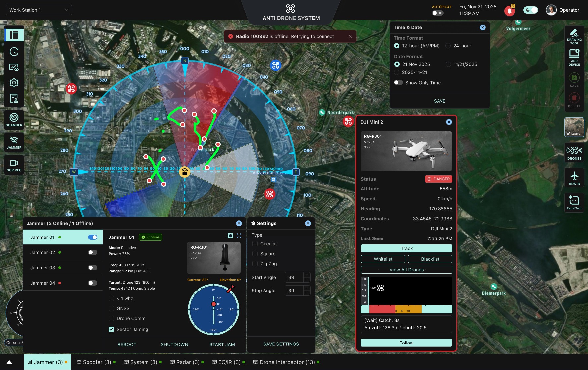Increase the Start Angle stepper

pyautogui.click(x=307, y=275)
